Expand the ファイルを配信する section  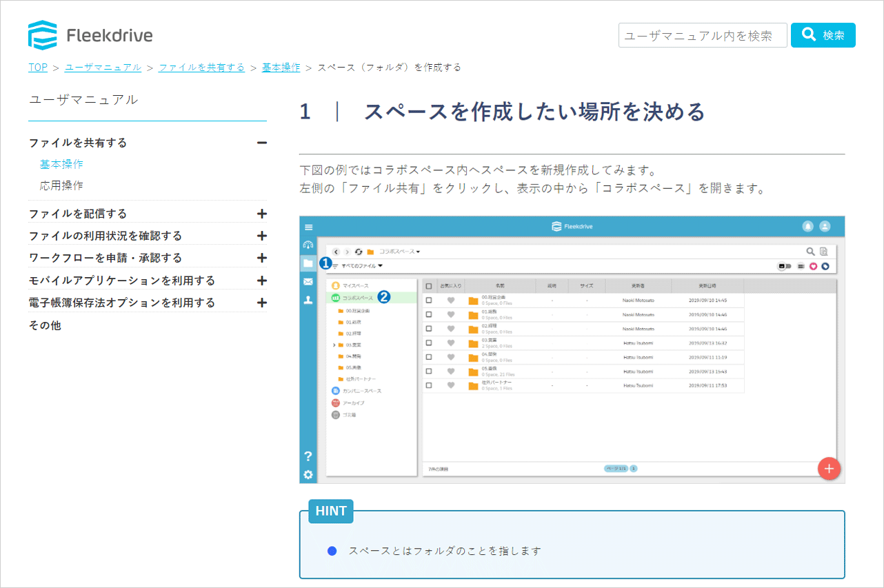tap(261, 214)
